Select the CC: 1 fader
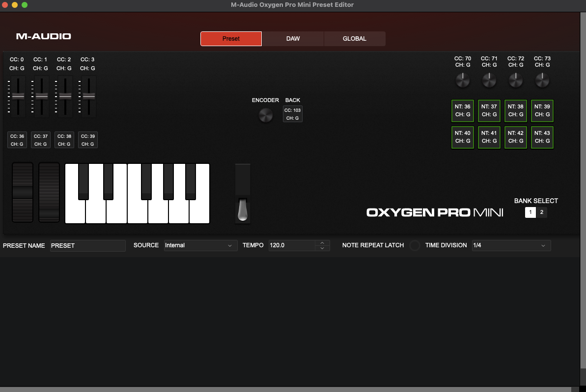The image size is (586, 392). click(x=41, y=96)
